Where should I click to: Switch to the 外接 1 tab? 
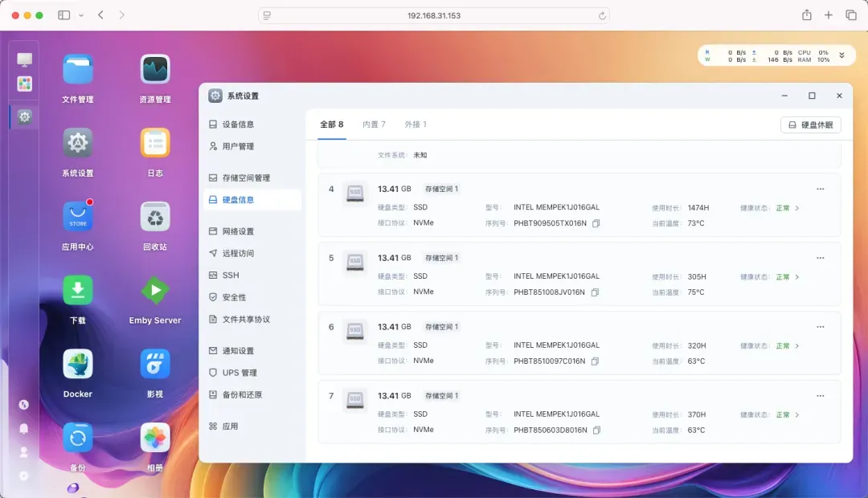point(416,124)
